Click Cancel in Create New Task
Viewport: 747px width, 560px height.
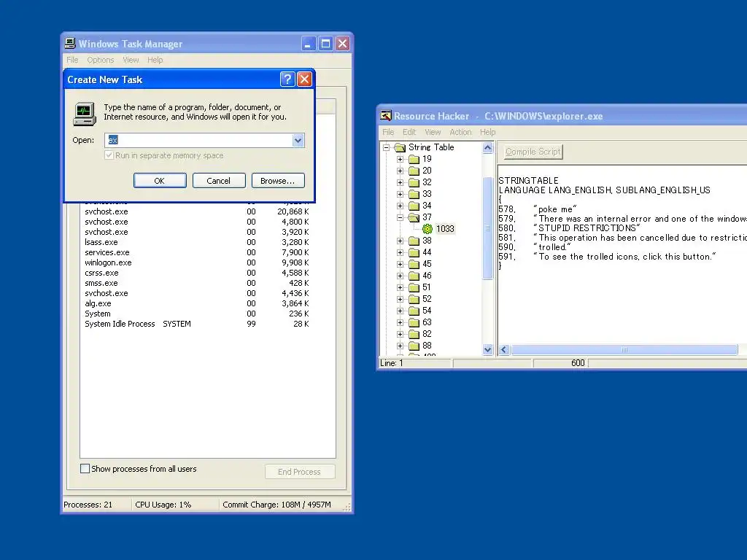tap(219, 181)
